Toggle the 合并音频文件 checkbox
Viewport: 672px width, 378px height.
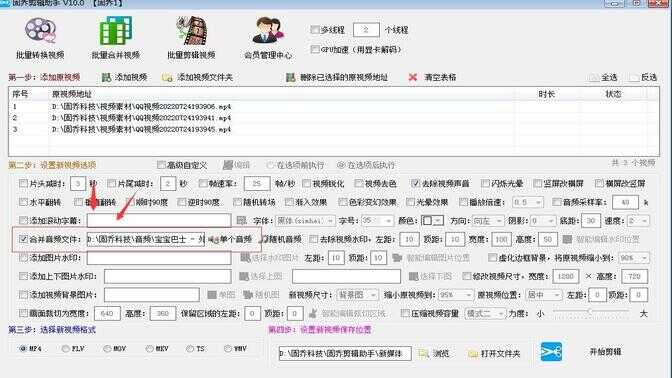(x=24, y=239)
